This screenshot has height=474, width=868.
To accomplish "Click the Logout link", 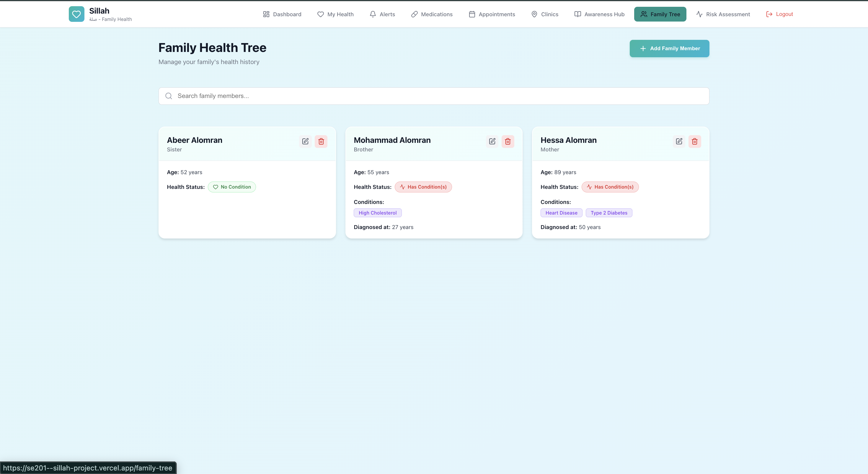I will (780, 14).
